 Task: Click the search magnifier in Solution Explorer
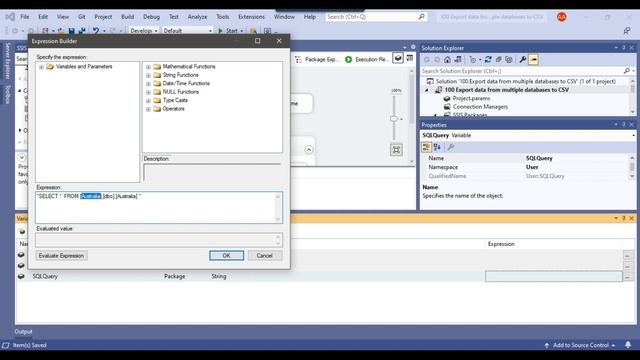click(x=627, y=71)
